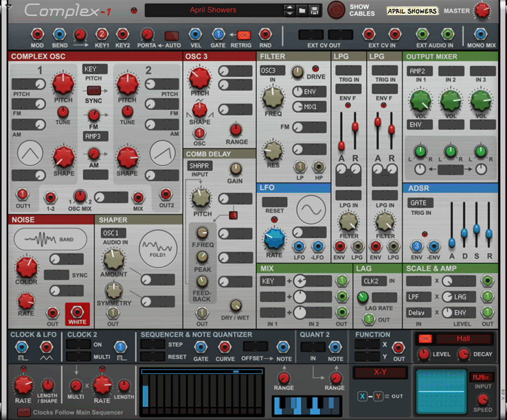507x420 pixels.
Task: Click the Master volume knob
Action: tap(483, 11)
